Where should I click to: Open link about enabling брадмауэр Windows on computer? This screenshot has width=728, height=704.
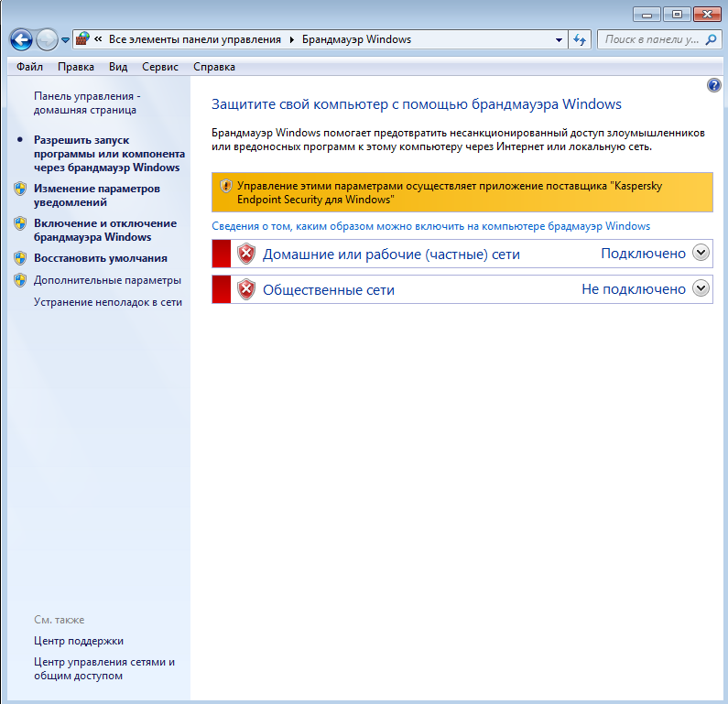point(431,226)
